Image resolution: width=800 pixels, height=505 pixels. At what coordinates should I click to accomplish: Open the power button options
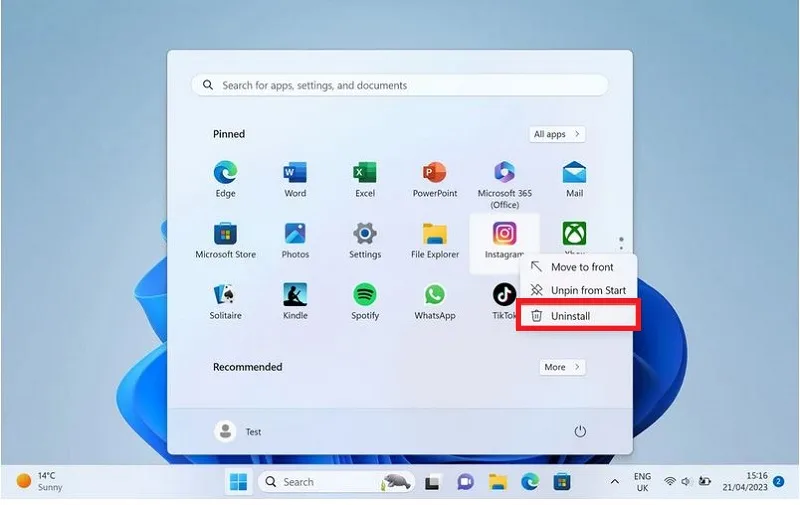(x=580, y=432)
